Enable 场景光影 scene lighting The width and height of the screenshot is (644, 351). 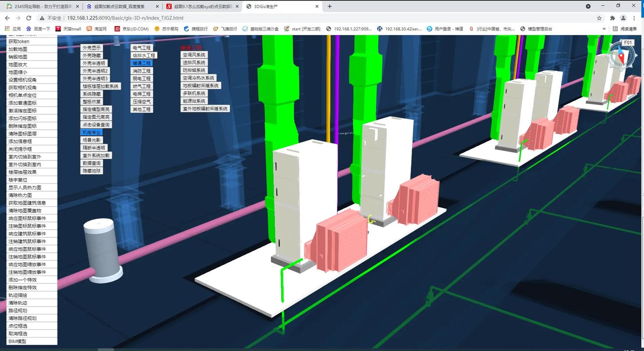click(92, 140)
